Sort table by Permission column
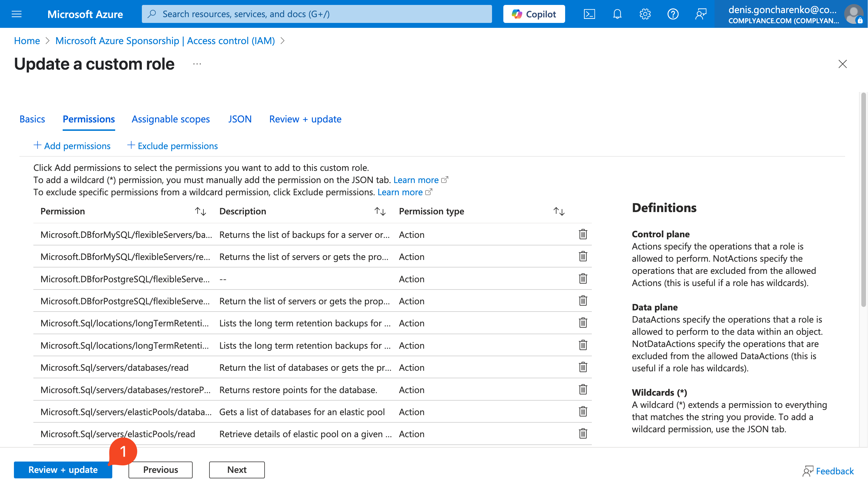 (x=200, y=211)
